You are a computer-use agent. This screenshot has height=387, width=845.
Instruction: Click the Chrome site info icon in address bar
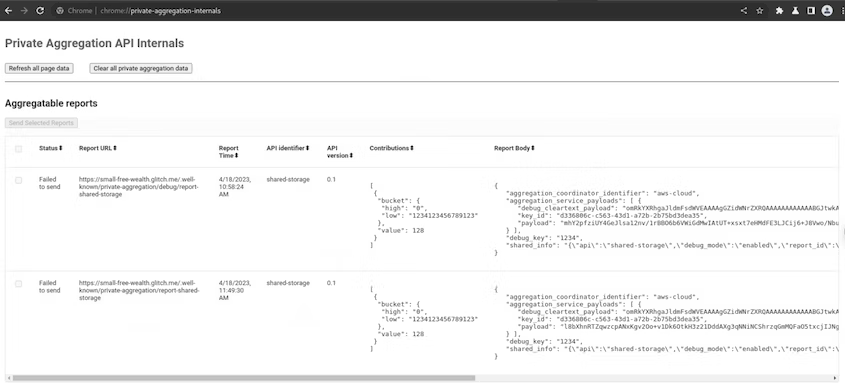[60, 11]
